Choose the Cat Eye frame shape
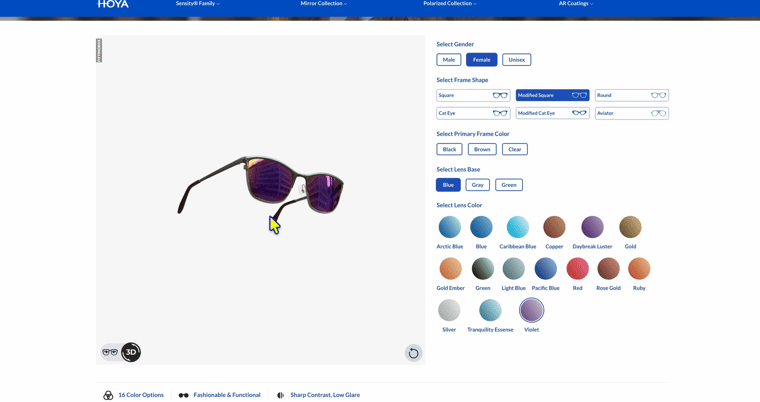The width and height of the screenshot is (760, 402). pyautogui.click(x=473, y=113)
